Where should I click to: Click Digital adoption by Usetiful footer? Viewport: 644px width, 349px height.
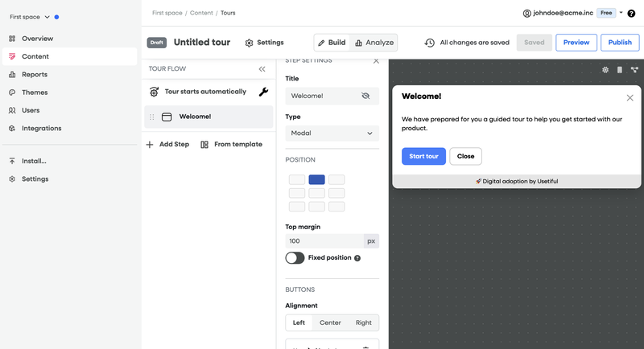[x=517, y=181]
